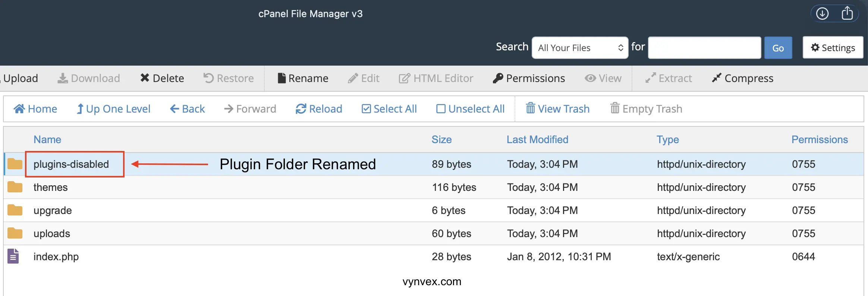Reload the file listing
The height and width of the screenshot is (296, 868).
click(x=319, y=109)
